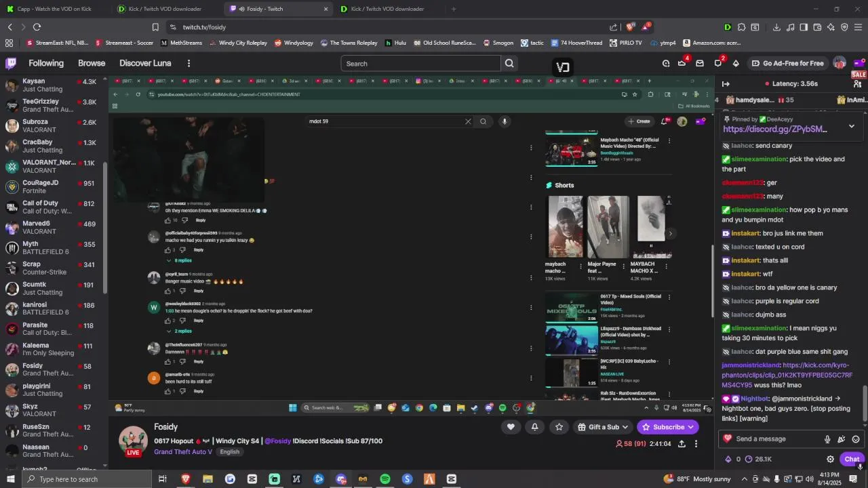Click the heart follow icon under stream

511,426
